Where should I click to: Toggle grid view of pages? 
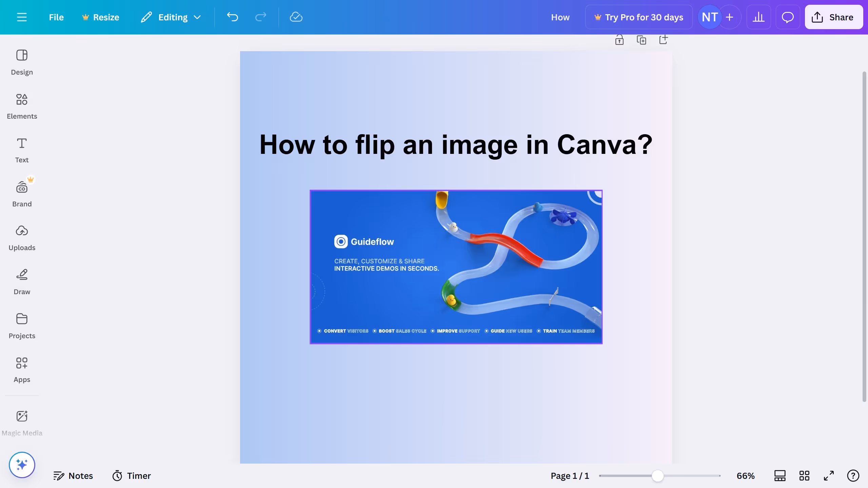[804, 475]
